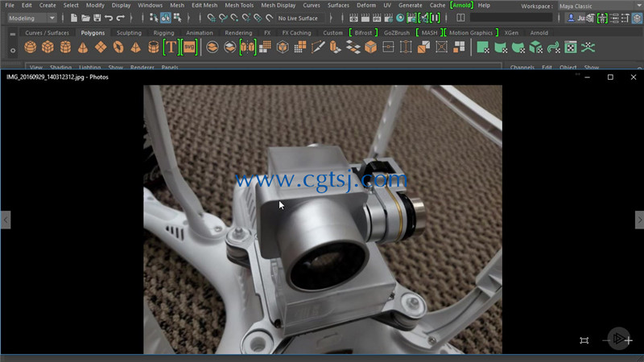Click the Open Scene folder icon
The image size is (644, 362).
85,18
